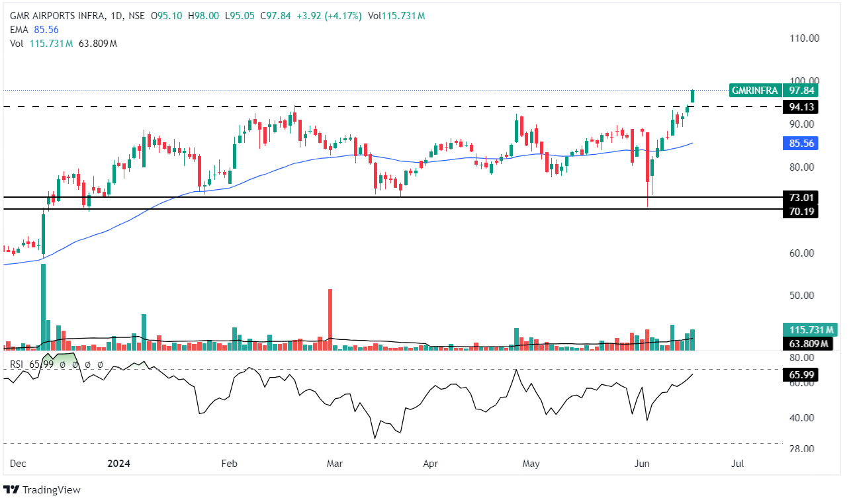Click the 2024 marker on time axis
This screenshot has width=849, height=504.
(119, 464)
